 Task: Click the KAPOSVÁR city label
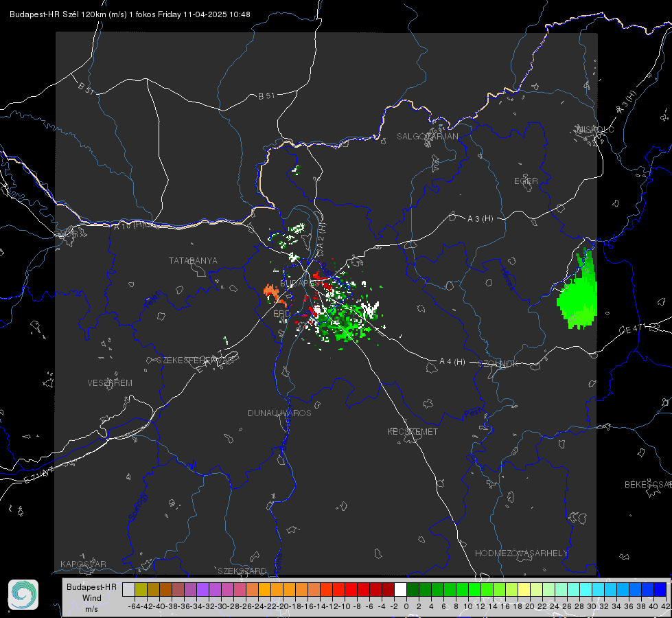(x=83, y=564)
